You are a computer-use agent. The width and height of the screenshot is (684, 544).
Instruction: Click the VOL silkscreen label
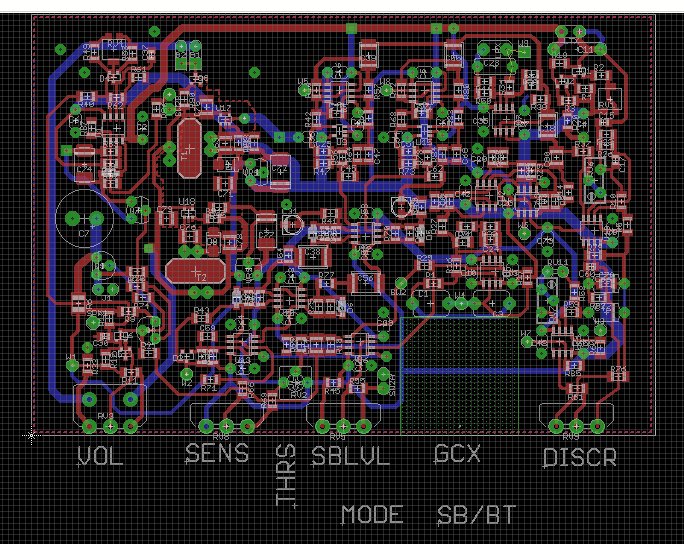click(100, 456)
